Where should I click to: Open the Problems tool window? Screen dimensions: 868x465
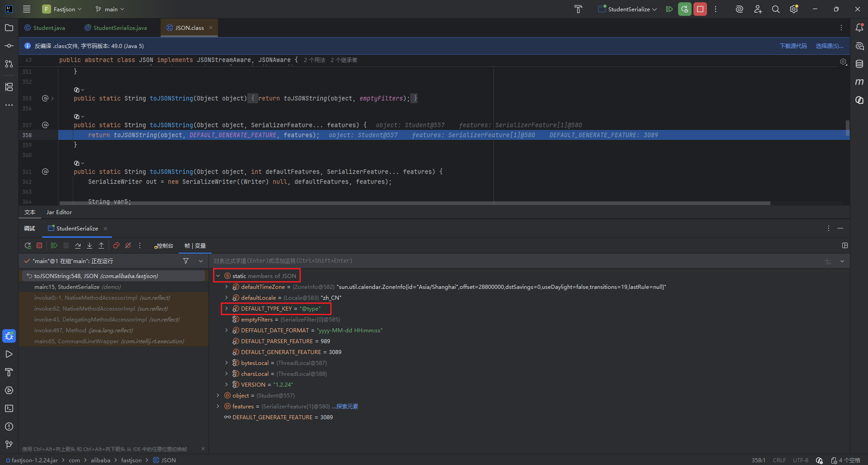(x=9, y=427)
